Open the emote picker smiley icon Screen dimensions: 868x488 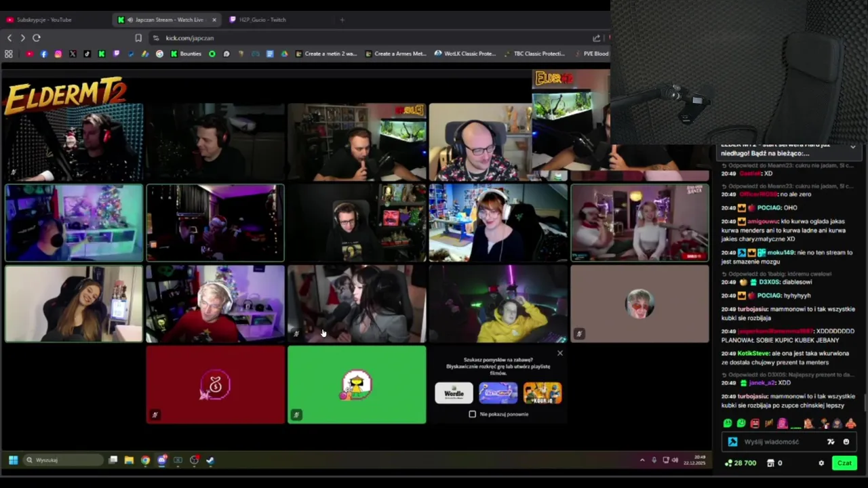tap(846, 442)
